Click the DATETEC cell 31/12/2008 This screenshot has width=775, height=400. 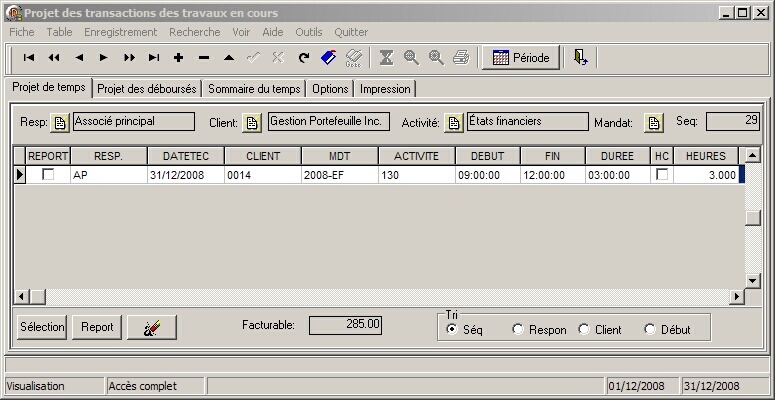(186, 175)
